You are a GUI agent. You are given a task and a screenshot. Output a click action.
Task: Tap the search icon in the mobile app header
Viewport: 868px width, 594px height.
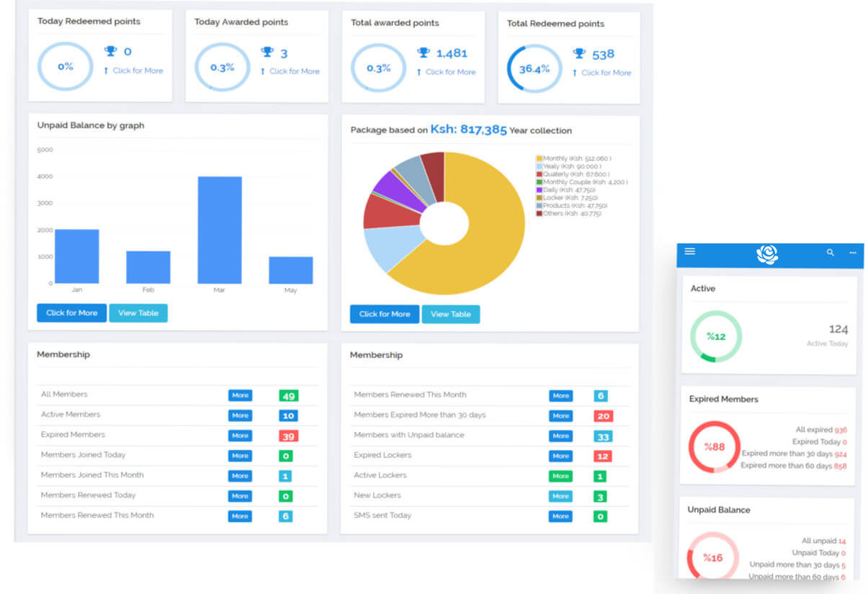click(830, 252)
